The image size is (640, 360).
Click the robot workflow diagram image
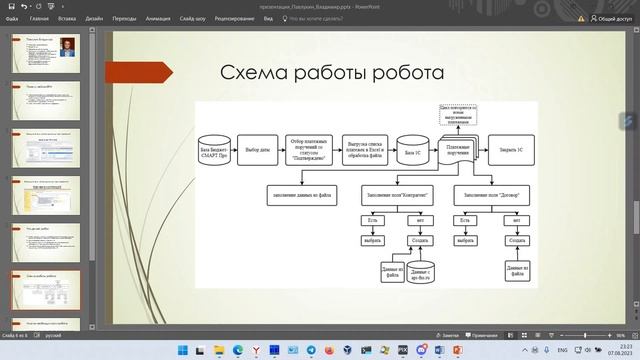(x=366, y=195)
